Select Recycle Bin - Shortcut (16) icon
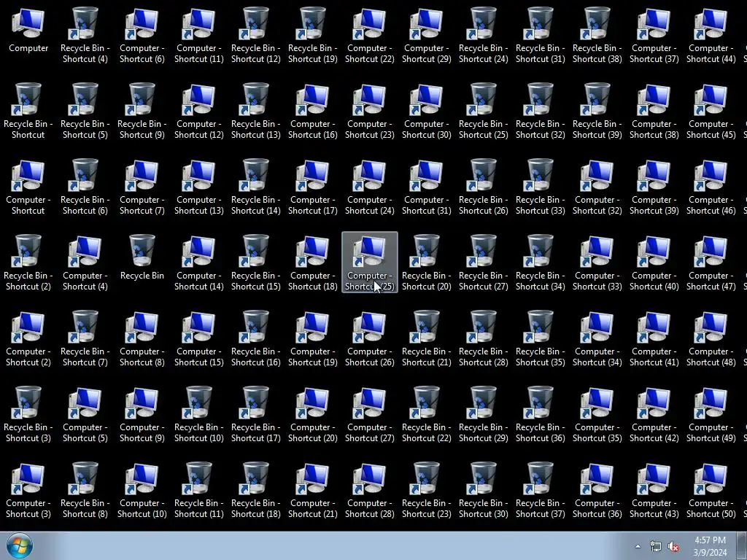 [256, 338]
